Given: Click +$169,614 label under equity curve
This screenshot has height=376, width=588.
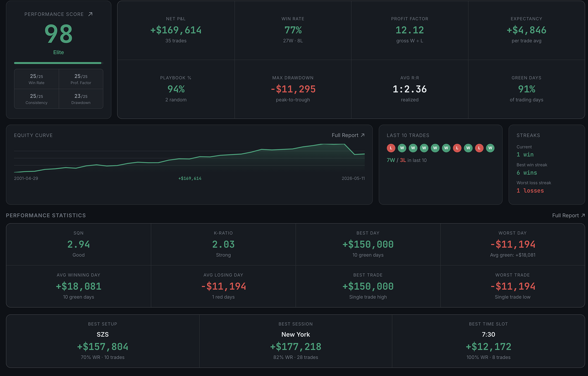Looking at the screenshot, I should (x=190, y=179).
